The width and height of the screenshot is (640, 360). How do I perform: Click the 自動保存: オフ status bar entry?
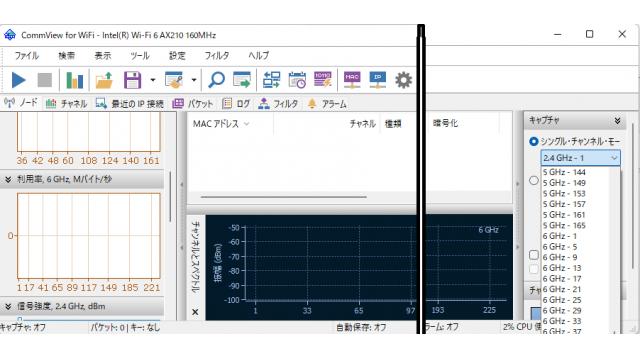(x=361, y=327)
